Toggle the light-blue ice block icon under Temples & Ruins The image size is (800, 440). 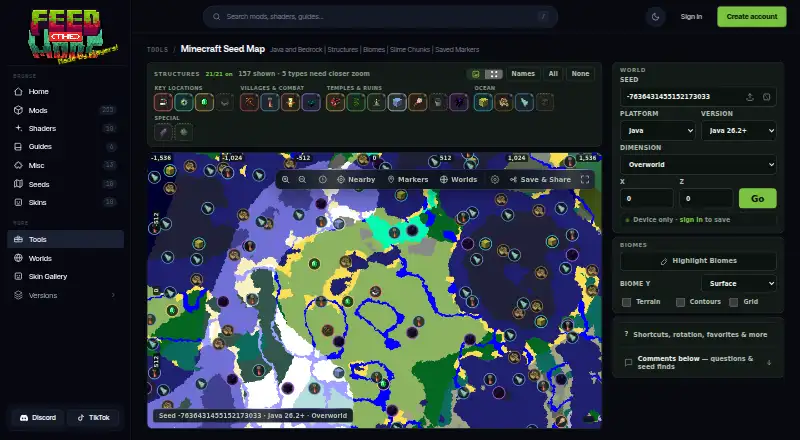coord(397,103)
